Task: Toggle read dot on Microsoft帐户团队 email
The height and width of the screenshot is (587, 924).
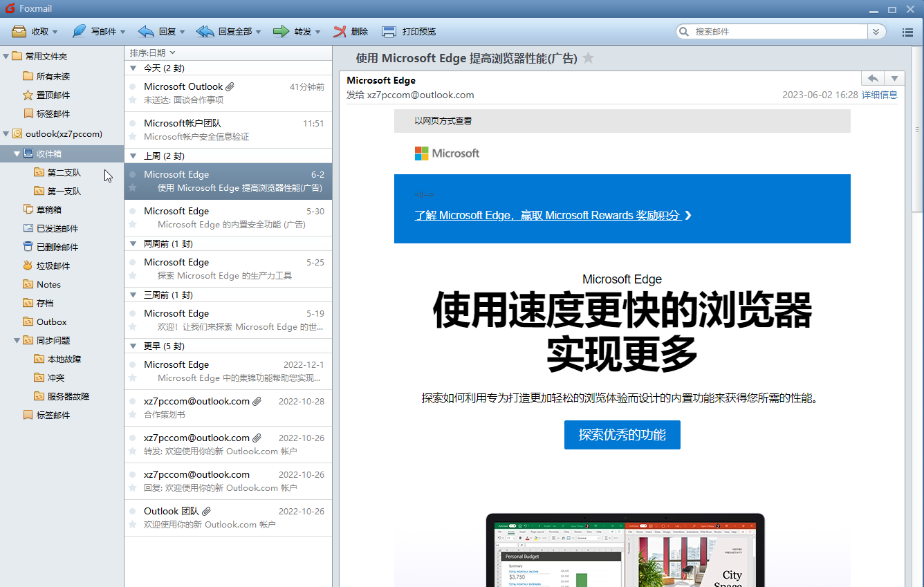Action: coord(132,123)
